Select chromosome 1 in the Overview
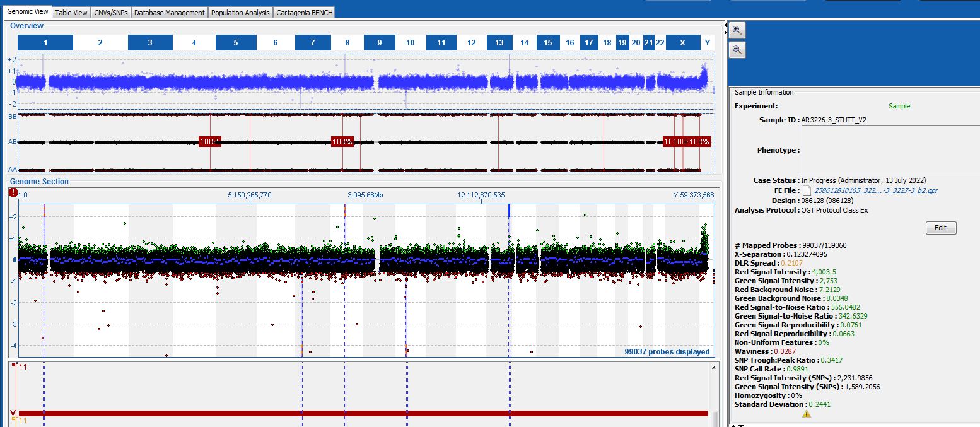 (45, 43)
